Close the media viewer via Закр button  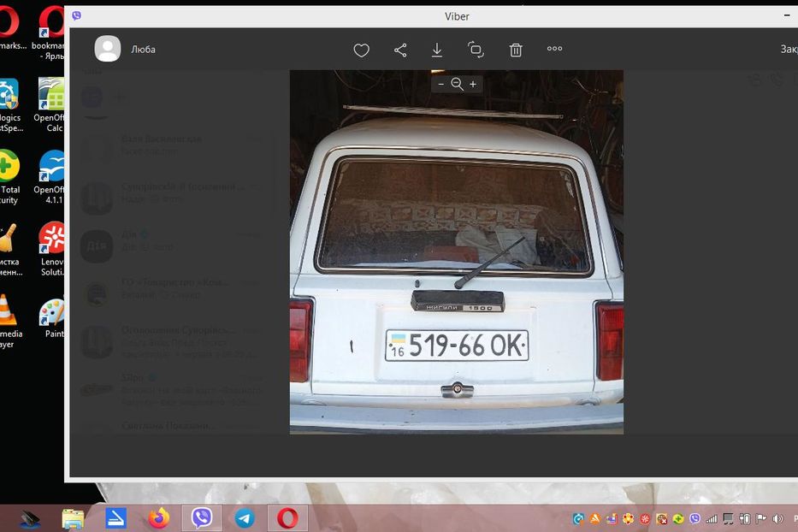[789, 49]
